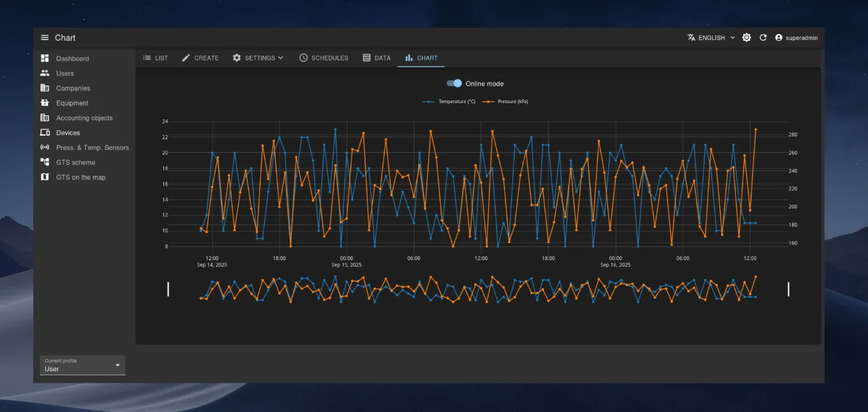Image resolution: width=868 pixels, height=412 pixels.
Task: Click the refresh icon in header
Action: pos(763,38)
